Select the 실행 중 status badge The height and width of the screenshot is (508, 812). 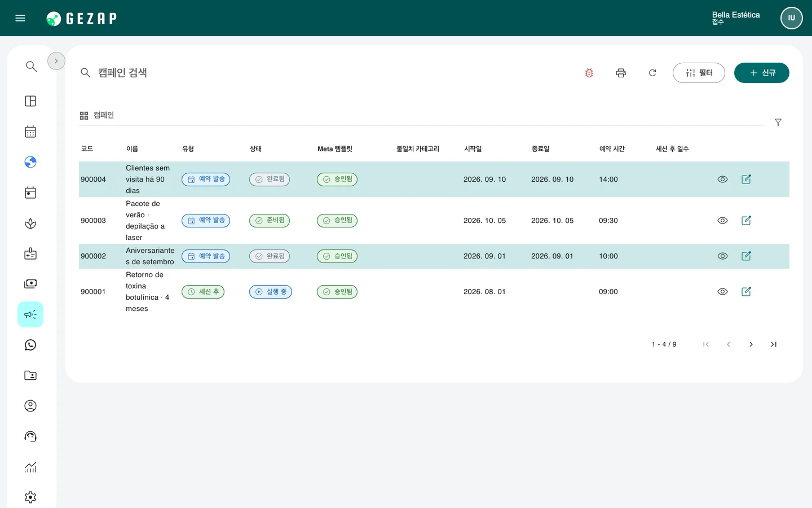click(271, 292)
